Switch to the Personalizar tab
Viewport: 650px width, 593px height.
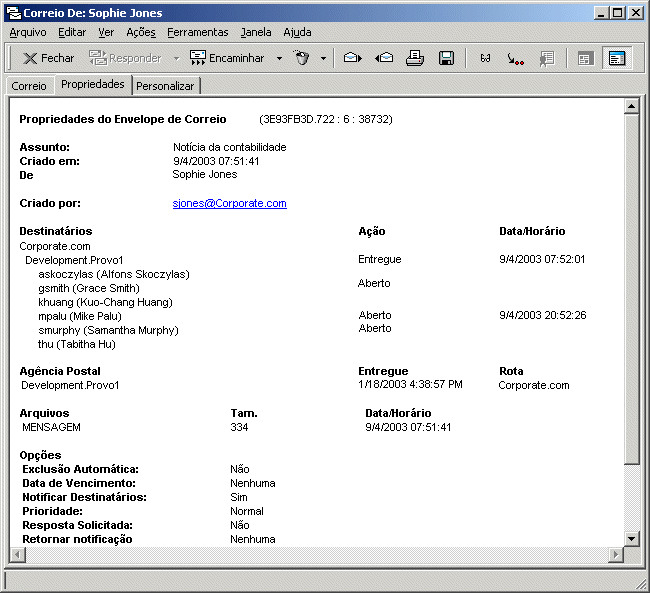click(x=165, y=86)
